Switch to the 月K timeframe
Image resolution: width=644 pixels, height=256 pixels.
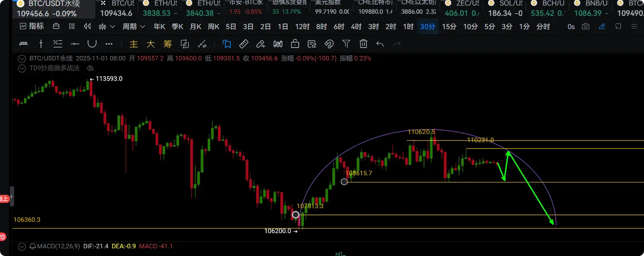point(195,27)
